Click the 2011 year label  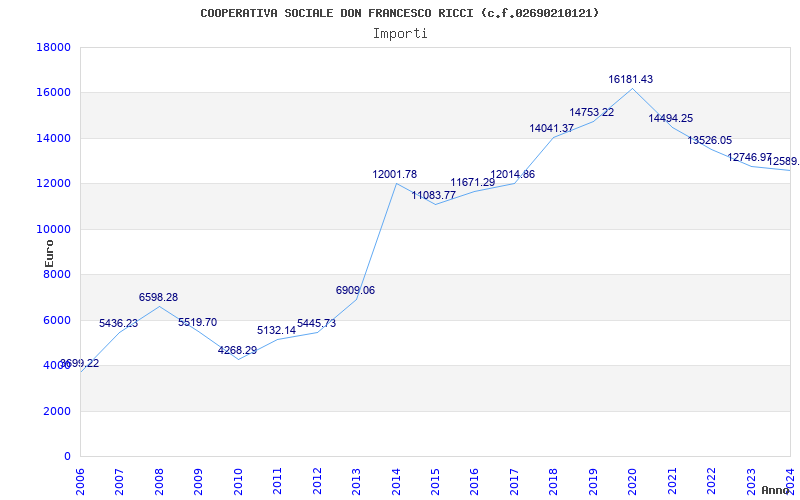pos(278,482)
